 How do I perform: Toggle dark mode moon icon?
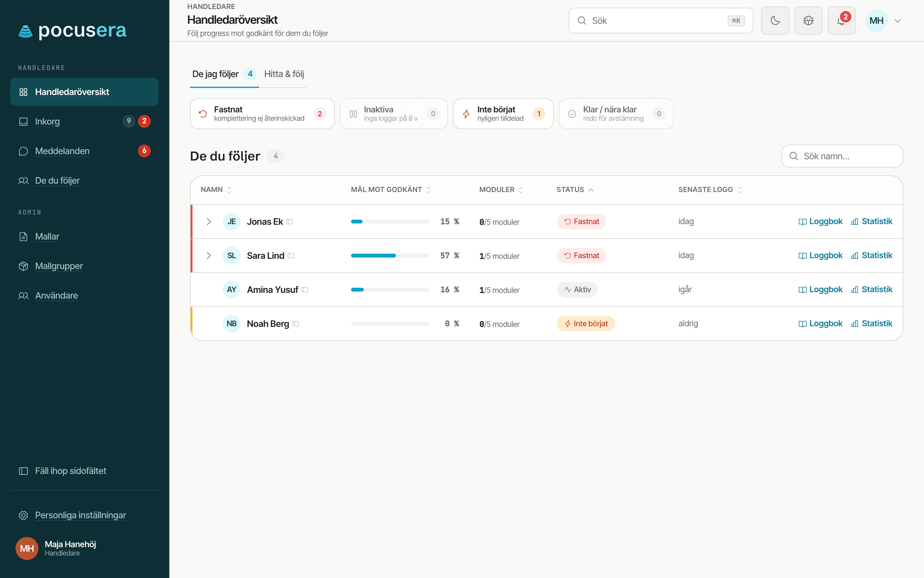tap(775, 21)
